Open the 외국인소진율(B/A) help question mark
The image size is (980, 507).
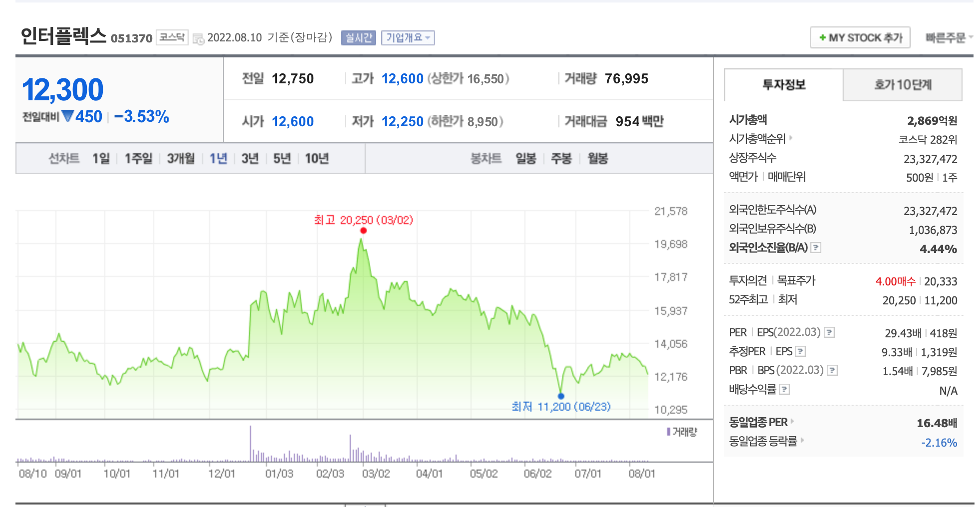click(816, 248)
